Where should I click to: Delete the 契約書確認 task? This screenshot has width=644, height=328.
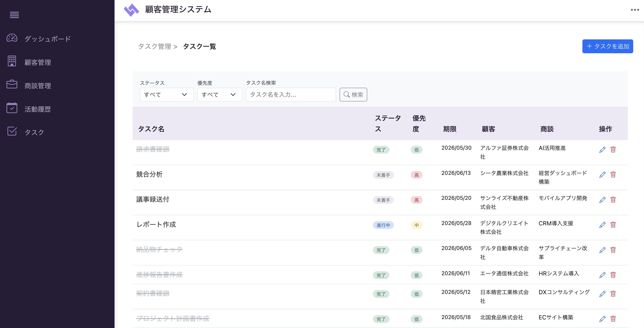pyautogui.click(x=613, y=294)
